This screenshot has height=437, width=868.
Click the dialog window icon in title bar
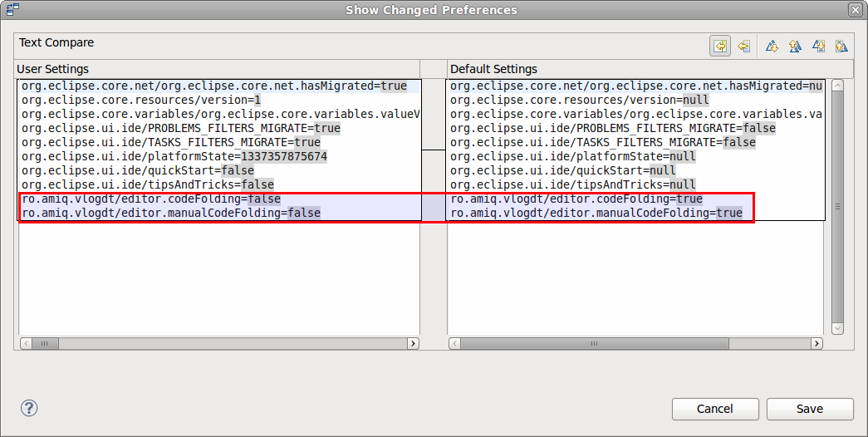pos(12,9)
